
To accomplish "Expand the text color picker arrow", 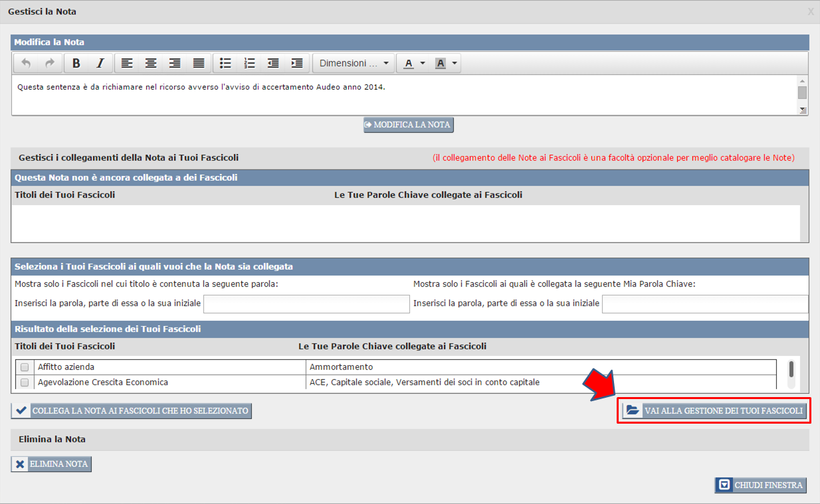I will coord(423,63).
